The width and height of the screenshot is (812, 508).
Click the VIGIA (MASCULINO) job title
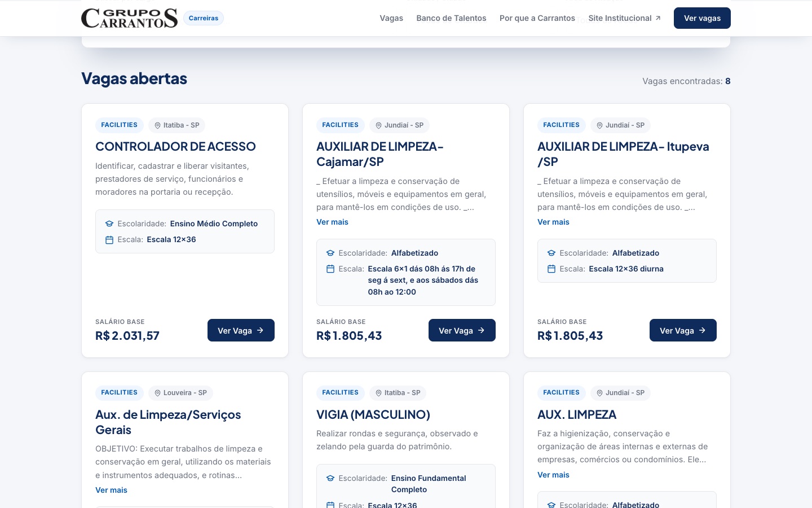click(373, 414)
